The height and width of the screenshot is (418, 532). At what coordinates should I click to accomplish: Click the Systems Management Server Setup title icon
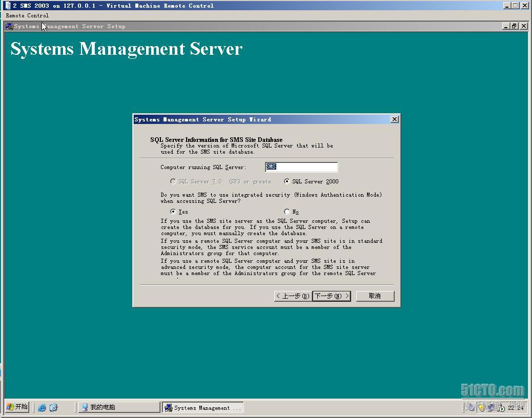pos(9,26)
